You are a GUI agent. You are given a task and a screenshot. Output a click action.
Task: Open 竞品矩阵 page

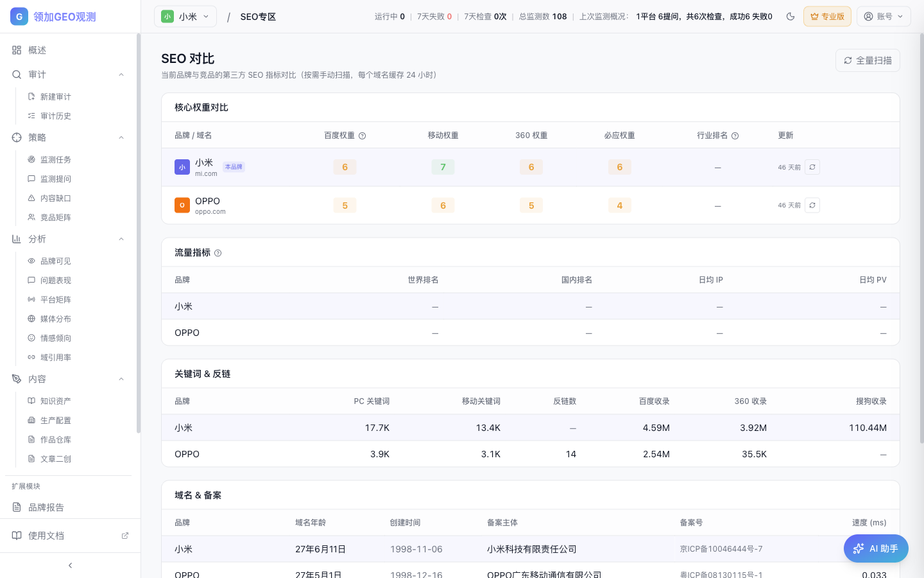tap(55, 217)
